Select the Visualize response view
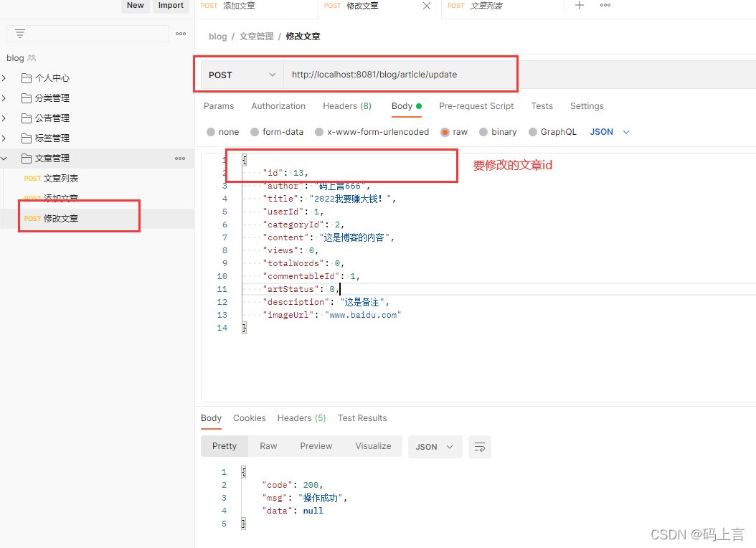Image resolution: width=756 pixels, height=548 pixels. pyautogui.click(x=373, y=446)
